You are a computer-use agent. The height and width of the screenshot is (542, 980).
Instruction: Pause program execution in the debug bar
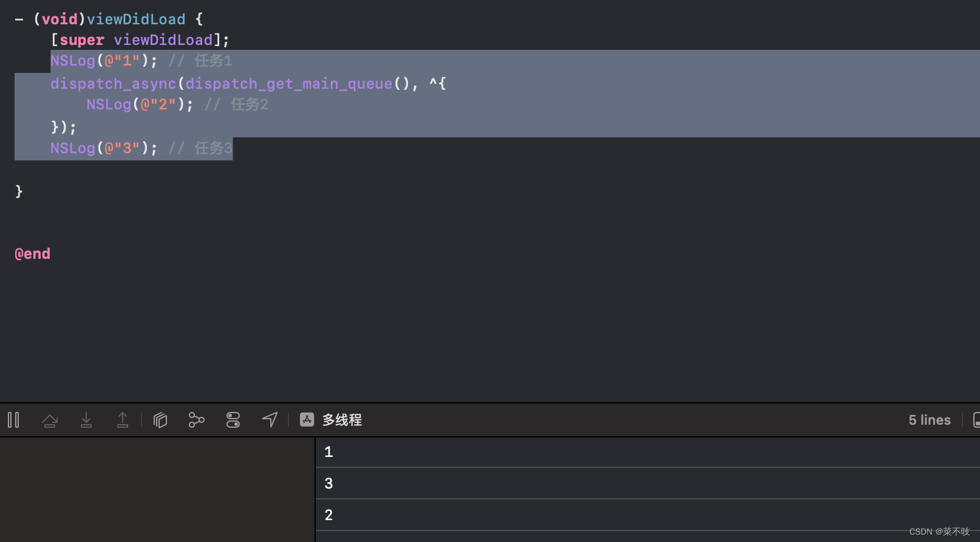click(x=13, y=420)
